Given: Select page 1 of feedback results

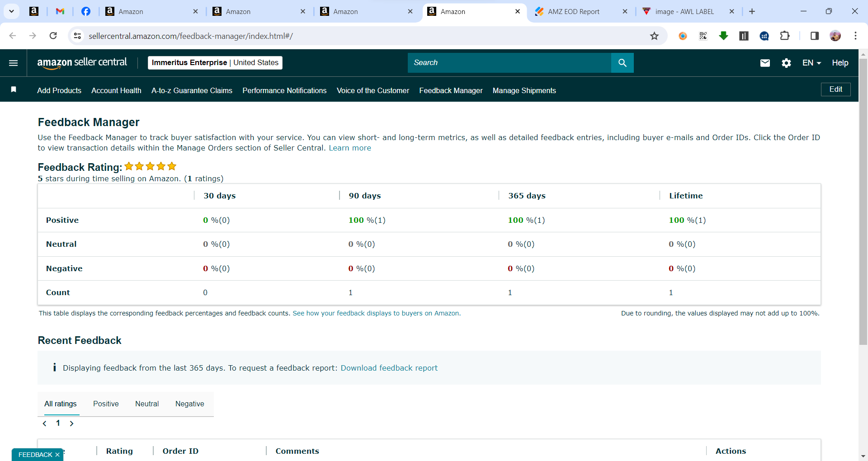Looking at the screenshot, I should 58,423.
